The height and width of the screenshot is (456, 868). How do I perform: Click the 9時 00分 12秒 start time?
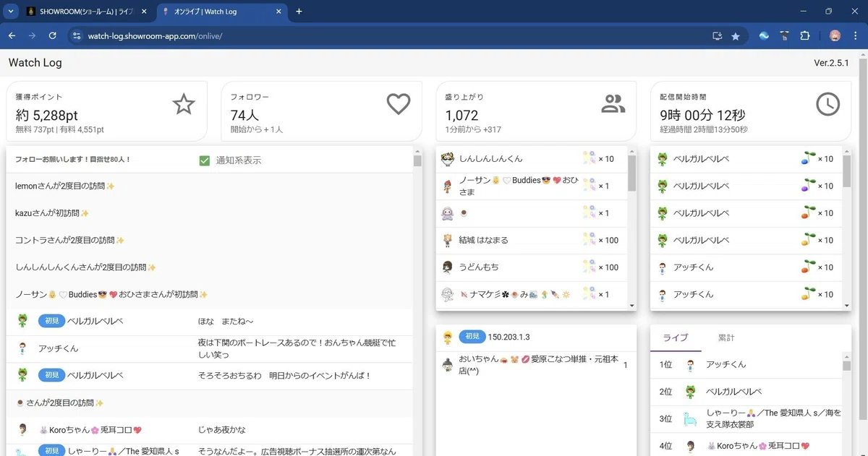coord(702,115)
